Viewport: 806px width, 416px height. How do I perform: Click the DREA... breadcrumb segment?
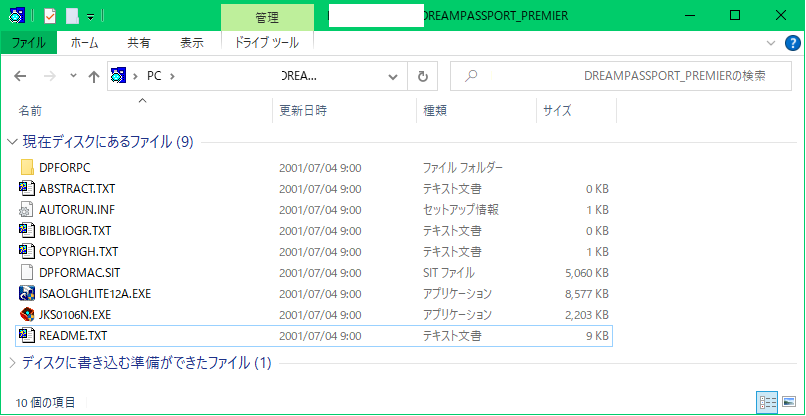[300, 77]
